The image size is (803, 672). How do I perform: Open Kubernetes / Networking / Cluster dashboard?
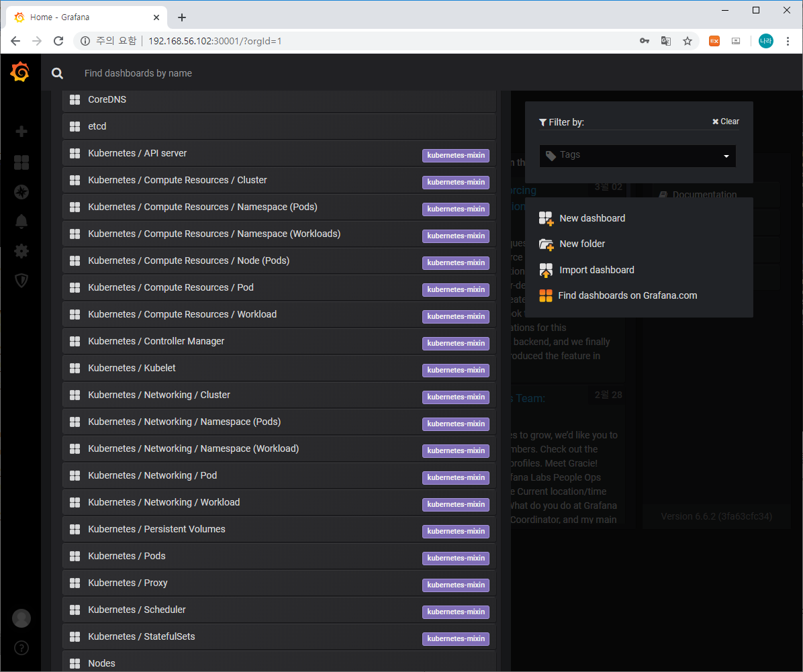(x=279, y=394)
